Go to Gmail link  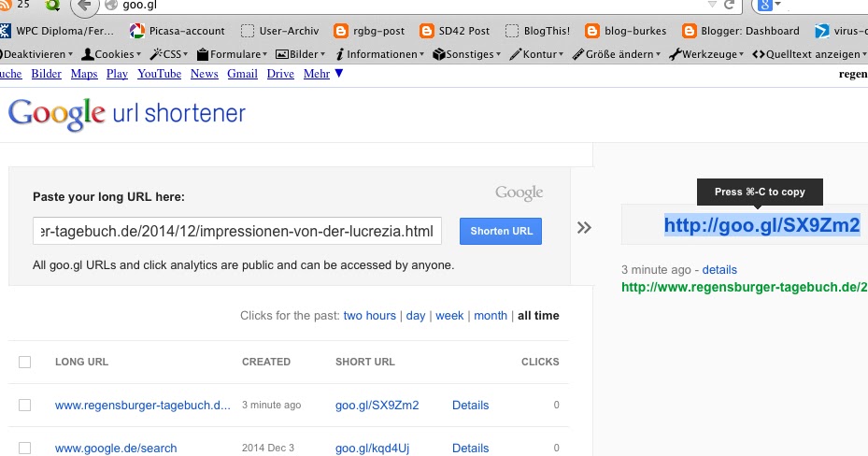click(x=243, y=74)
